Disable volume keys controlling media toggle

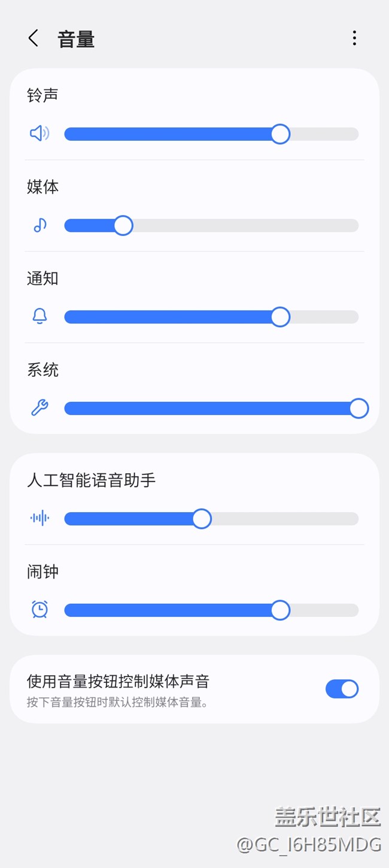click(x=342, y=689)
